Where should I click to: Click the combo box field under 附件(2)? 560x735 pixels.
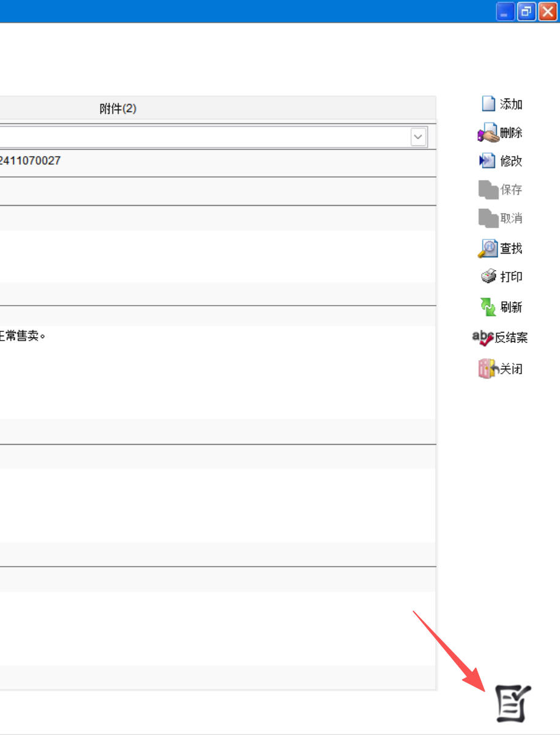click(202, 137)
